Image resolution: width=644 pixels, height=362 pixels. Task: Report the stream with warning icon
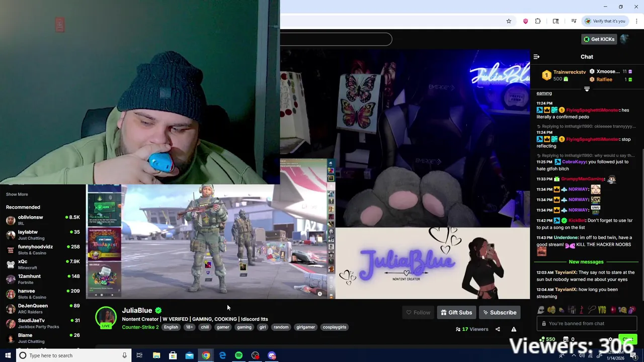coord(514,329)
